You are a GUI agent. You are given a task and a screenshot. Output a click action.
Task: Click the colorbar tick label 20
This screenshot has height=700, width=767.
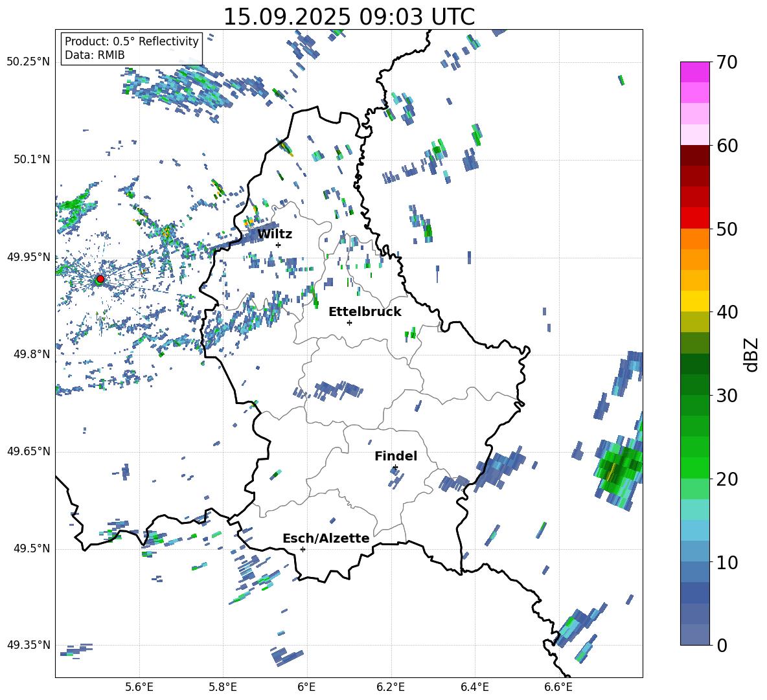click(x=727, y=479)
